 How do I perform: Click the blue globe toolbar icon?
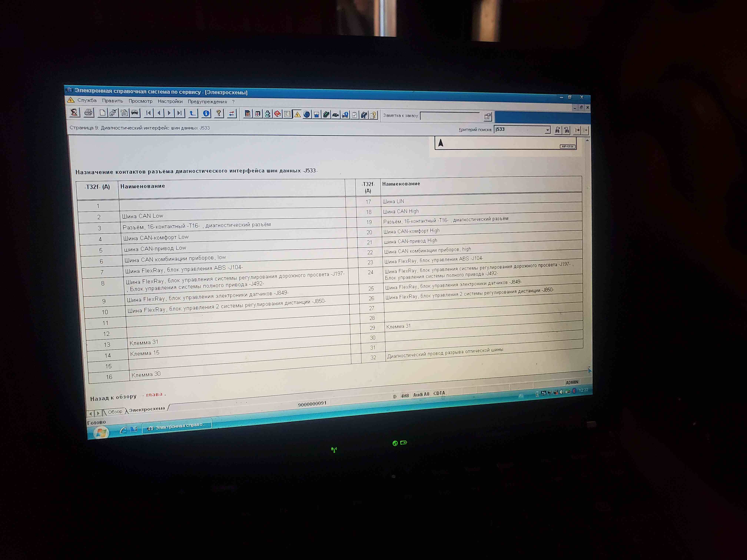tap(307, 114)
